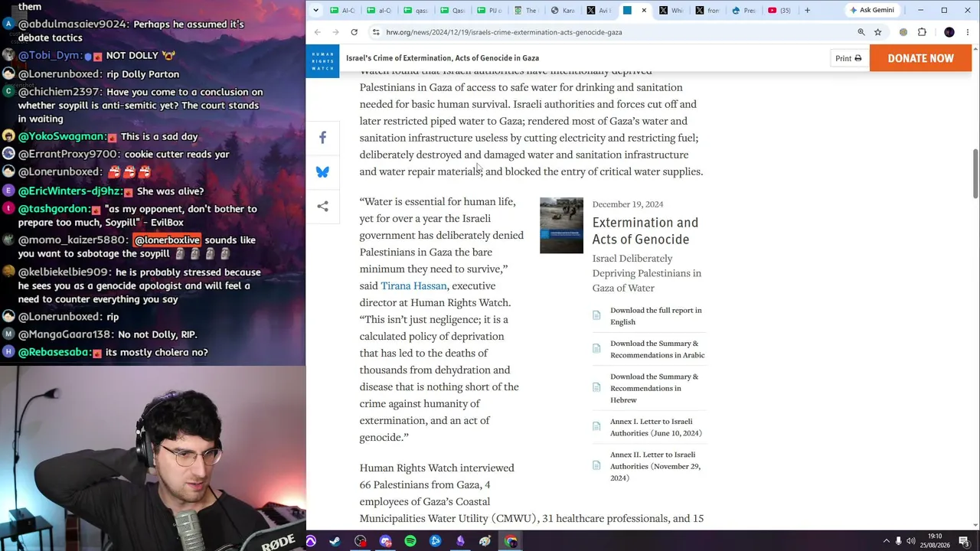980x551 pixels.
Task: Click the sticky header title 'Israel's Crime of Extermination'
Action: [443, 58]
